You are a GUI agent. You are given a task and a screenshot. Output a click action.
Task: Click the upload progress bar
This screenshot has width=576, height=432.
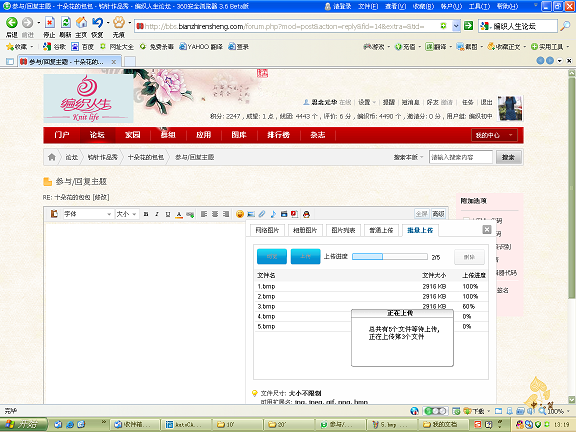(390, 256)
